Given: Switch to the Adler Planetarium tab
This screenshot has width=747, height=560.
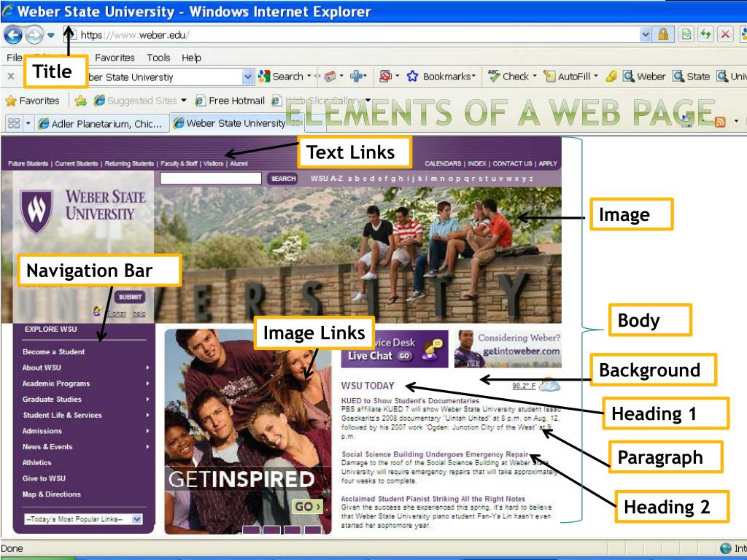Looking at the screenshot, I should 102,123.
